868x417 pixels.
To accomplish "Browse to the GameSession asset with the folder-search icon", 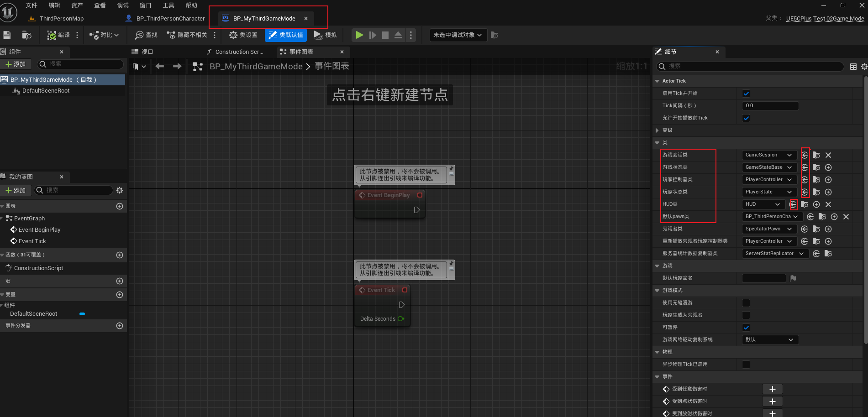I will pos(816,155).
